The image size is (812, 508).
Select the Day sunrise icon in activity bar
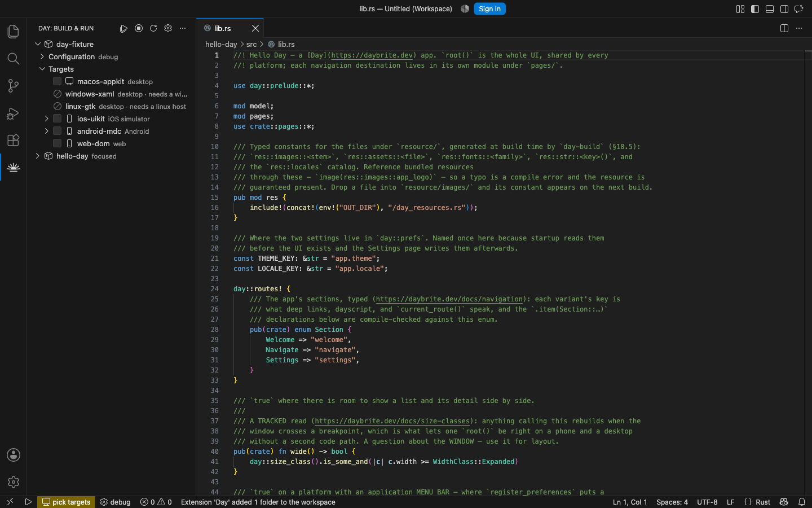click(x=13, y=167)
